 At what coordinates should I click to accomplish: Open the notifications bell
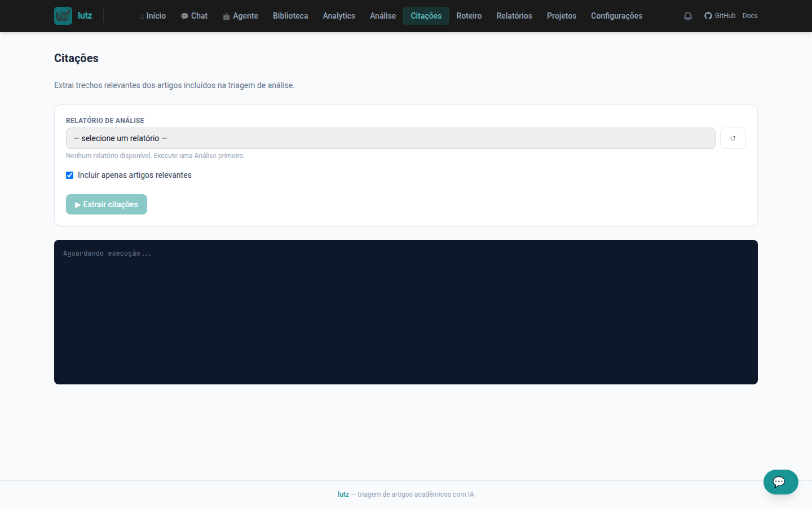click(x=688, y=16)
